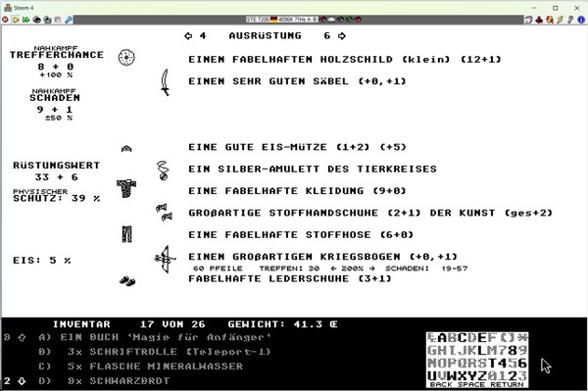
Task: Click the cloth trousers icon
Action: coord(126,234)
